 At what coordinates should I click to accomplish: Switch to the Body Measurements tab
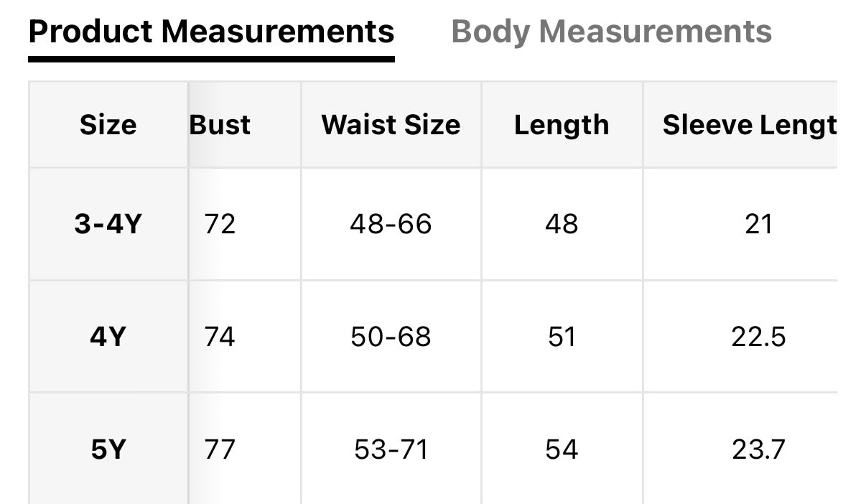611,32
